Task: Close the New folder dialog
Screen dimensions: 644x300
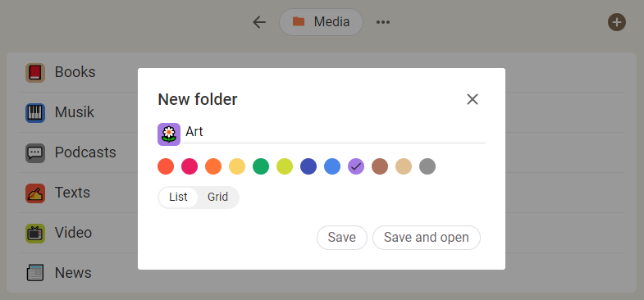Action: (473, 99)
